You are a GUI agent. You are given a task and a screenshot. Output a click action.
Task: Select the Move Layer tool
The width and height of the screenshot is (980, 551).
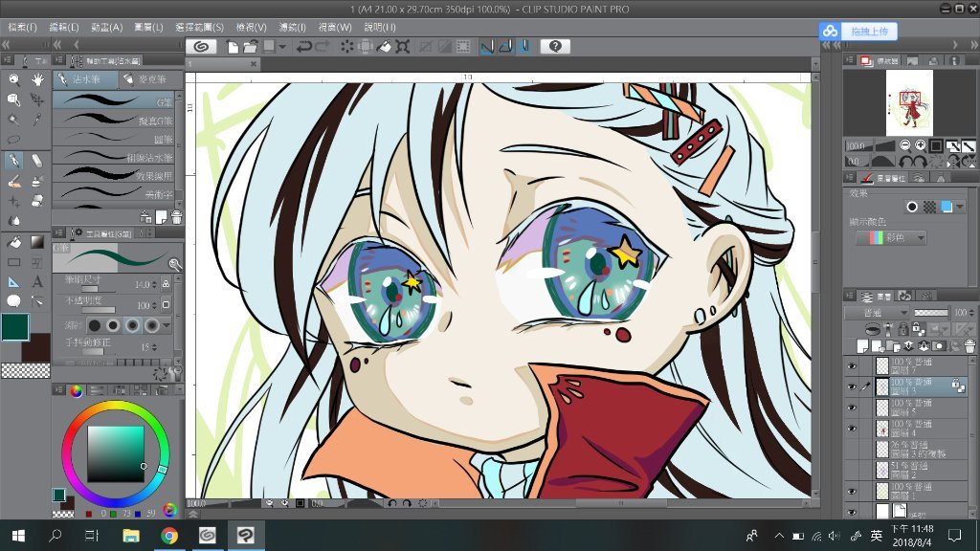click(37, 99)
